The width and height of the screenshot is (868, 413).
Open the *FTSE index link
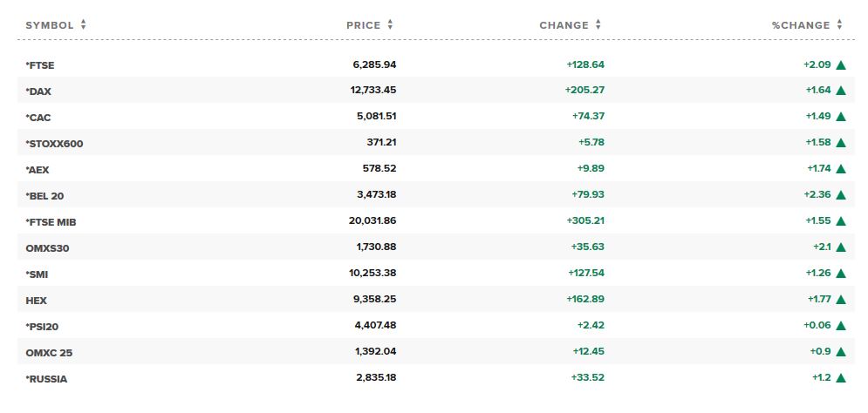tap(40, 65)
